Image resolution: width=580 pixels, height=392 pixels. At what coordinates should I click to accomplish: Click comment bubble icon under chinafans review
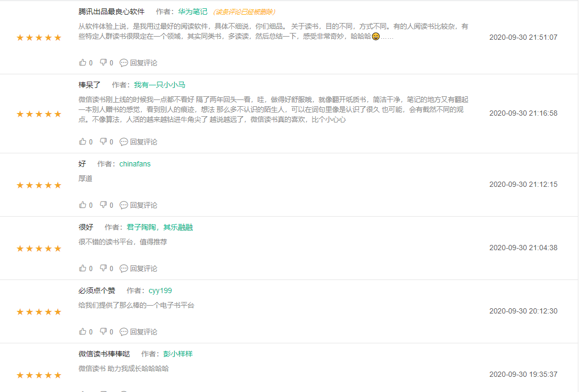[124, 205]
